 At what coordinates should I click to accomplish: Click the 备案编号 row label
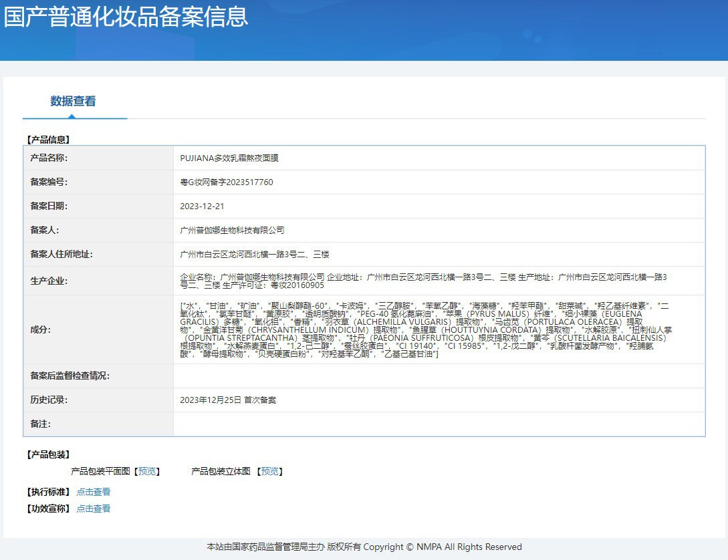tap(49, 182)
